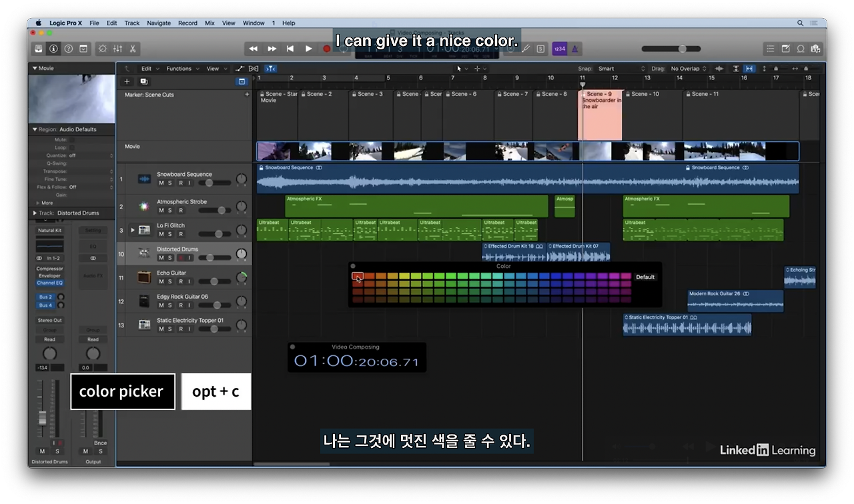The image size is (854, 504).
Task: Toggle the Catch Playhead button
Action: pos(270,69)
